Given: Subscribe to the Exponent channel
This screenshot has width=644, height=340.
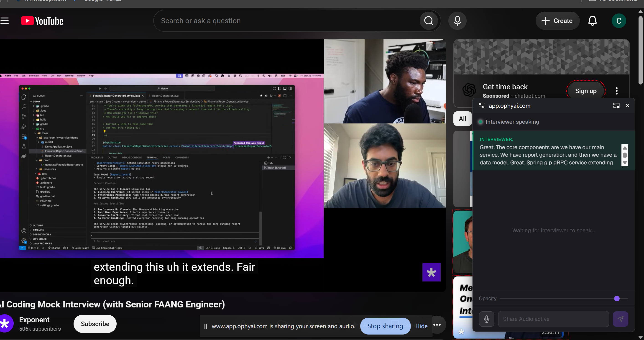Looking at the screenshot, I should click(x=95, y=324).
